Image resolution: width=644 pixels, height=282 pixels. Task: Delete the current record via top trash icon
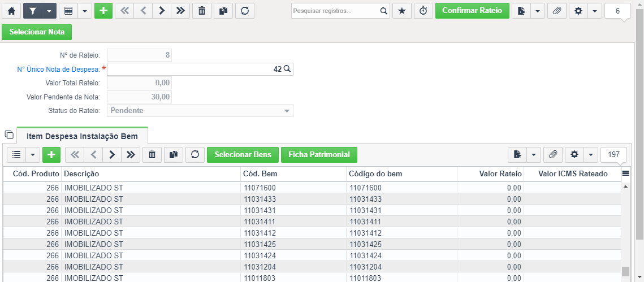(x=202, y=11)
